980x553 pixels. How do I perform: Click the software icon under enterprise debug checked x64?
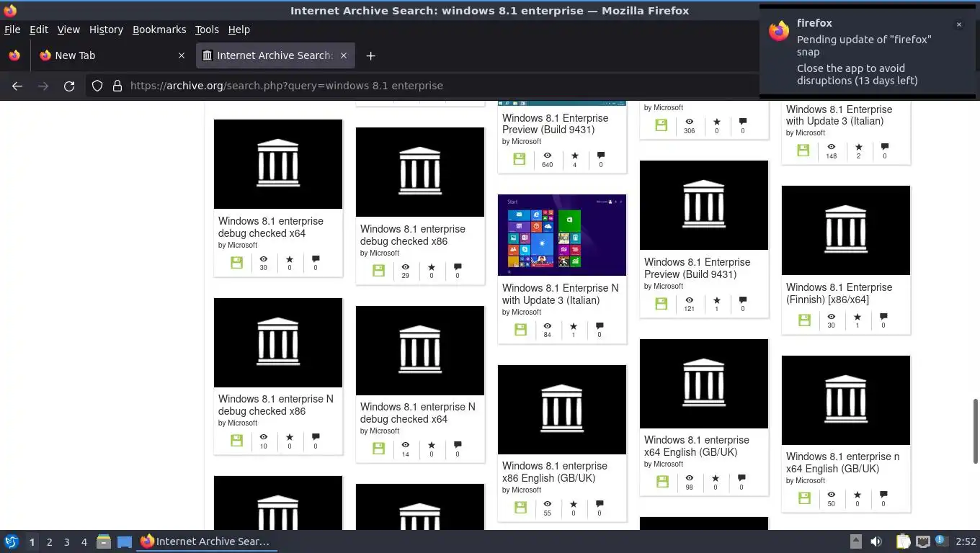coord(236,263)
